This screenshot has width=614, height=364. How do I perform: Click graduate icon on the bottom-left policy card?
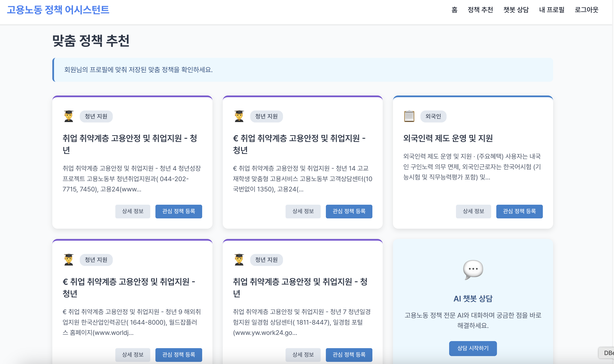point(69,260)
